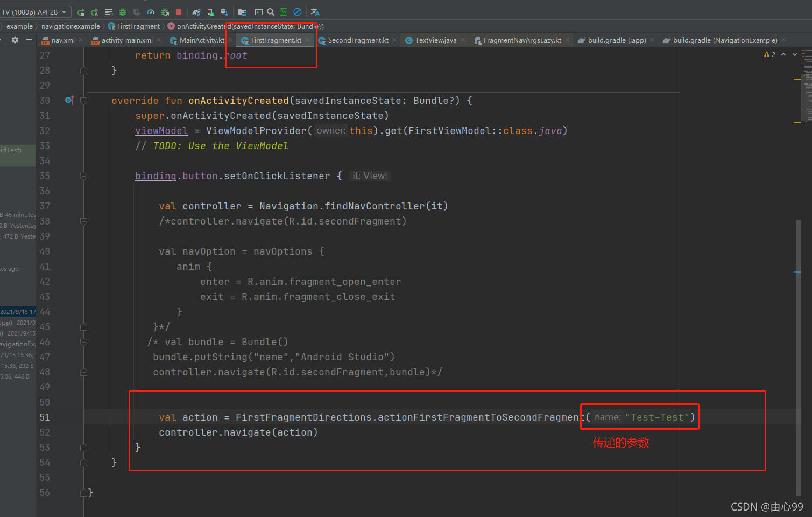Jump to next warning with down chevron
Viewport: 812px width, 517px height.
(794, 54)
